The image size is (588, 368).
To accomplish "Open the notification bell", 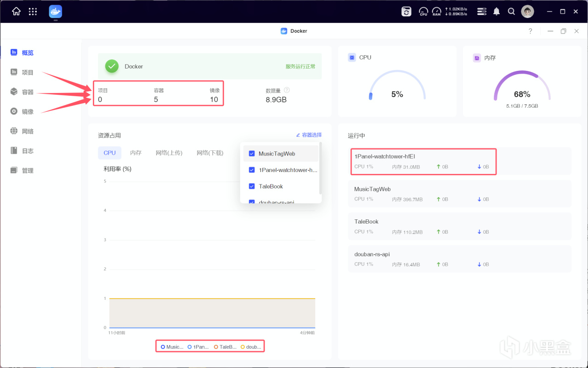I will (497, 11).
